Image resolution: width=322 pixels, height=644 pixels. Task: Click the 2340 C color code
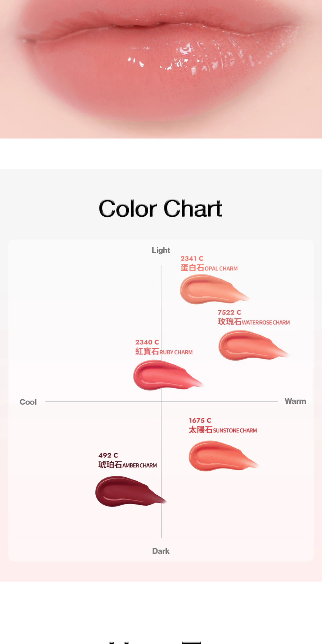[147, 342]
